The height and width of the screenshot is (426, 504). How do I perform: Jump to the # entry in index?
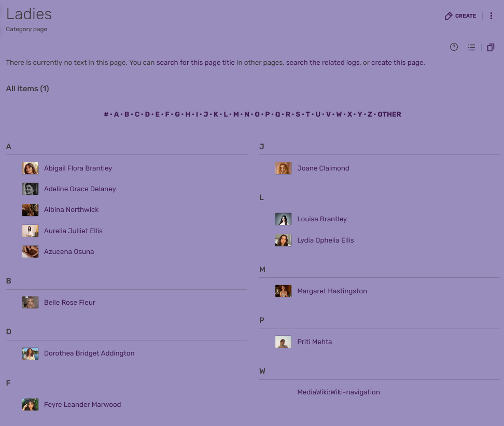tap(106, 115)
